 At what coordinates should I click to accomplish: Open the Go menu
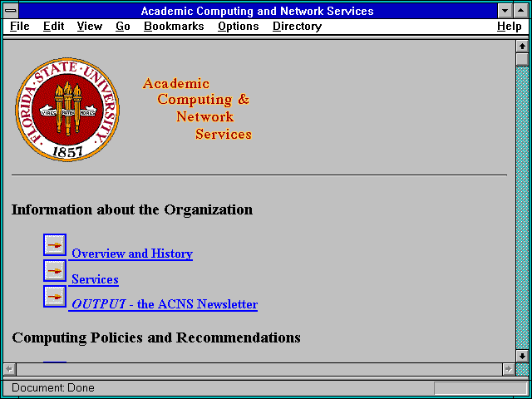tap(123, 27)
